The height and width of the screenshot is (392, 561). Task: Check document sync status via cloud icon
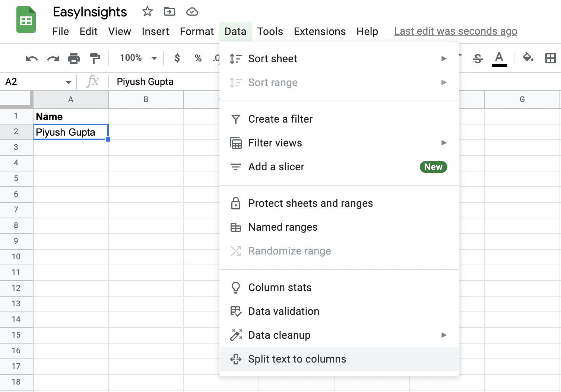pos(192,12)
